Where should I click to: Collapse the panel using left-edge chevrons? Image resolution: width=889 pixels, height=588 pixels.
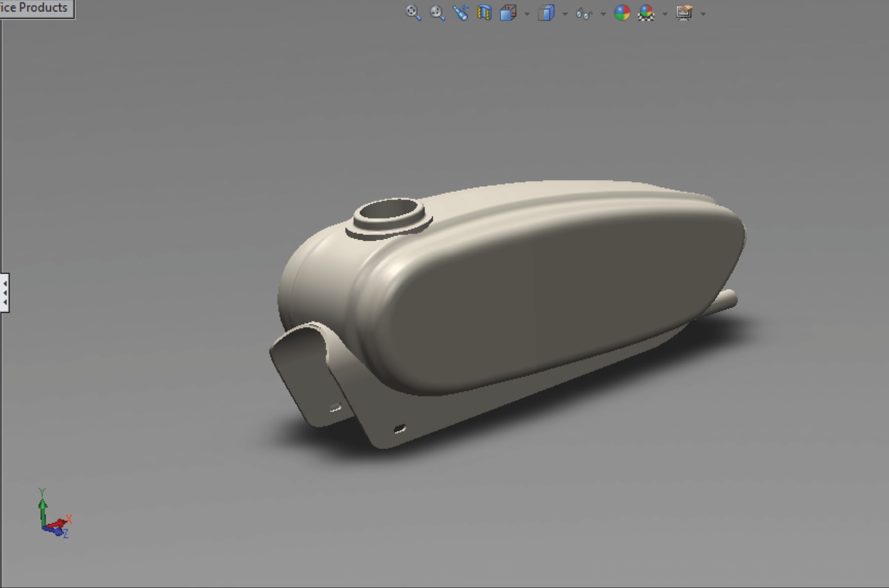click(x=4, y=294)
